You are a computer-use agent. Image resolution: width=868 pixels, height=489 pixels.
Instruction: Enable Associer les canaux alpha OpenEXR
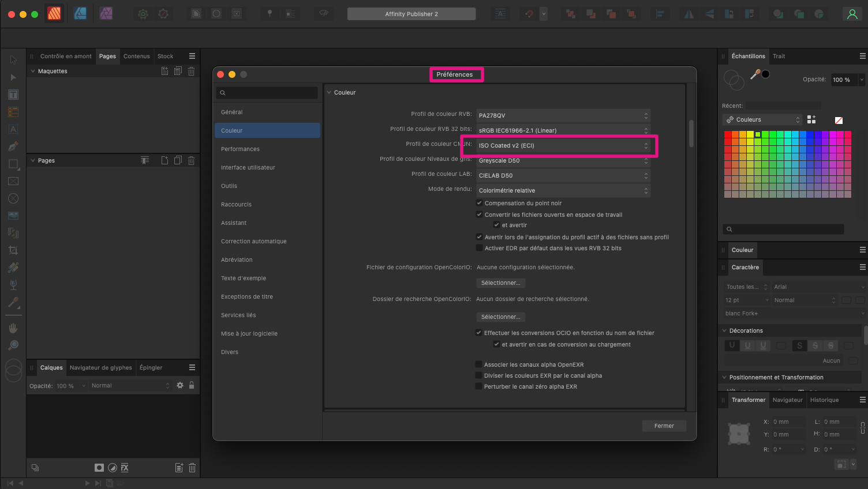pos(478,364)
